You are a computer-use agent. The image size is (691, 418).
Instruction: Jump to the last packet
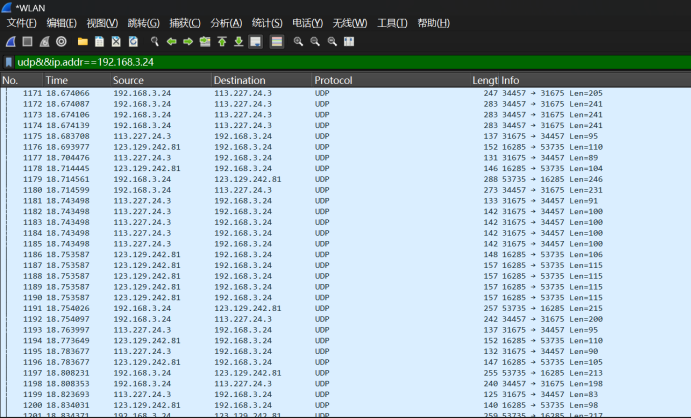point(238,41)
